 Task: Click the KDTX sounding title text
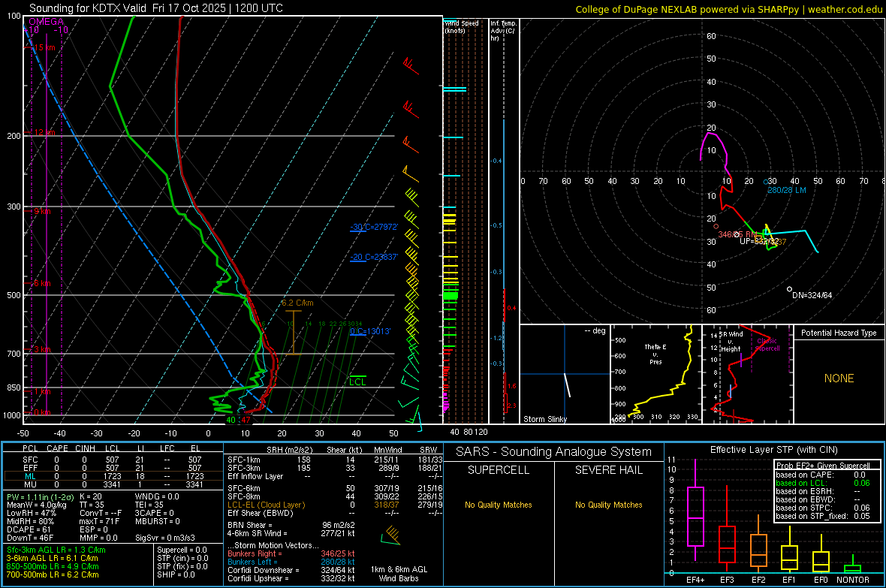(156, 8)
